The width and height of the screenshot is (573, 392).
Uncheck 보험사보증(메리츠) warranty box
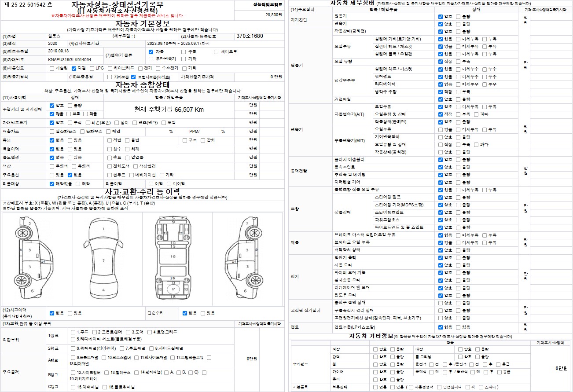[x=134, y=77]
